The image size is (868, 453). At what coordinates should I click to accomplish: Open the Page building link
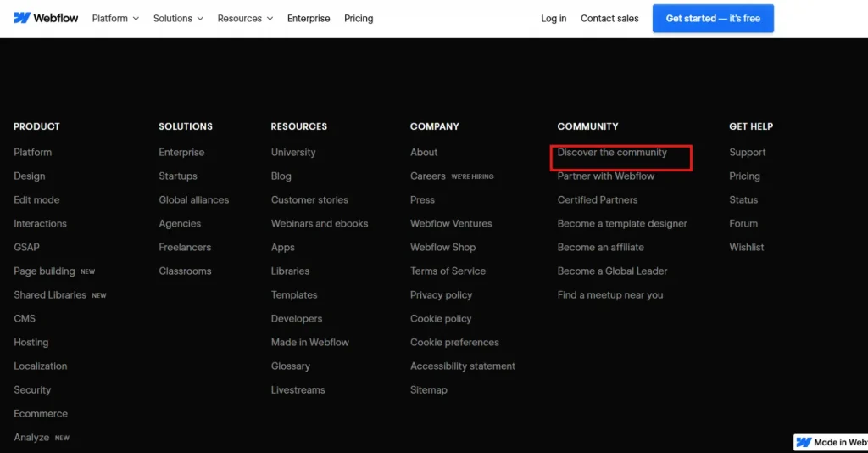(x=44, y=271)
